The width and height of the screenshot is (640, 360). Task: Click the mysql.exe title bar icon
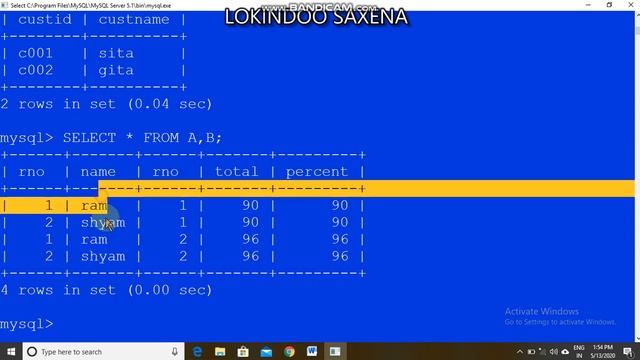pyautogui.click(x=4, y=5)
